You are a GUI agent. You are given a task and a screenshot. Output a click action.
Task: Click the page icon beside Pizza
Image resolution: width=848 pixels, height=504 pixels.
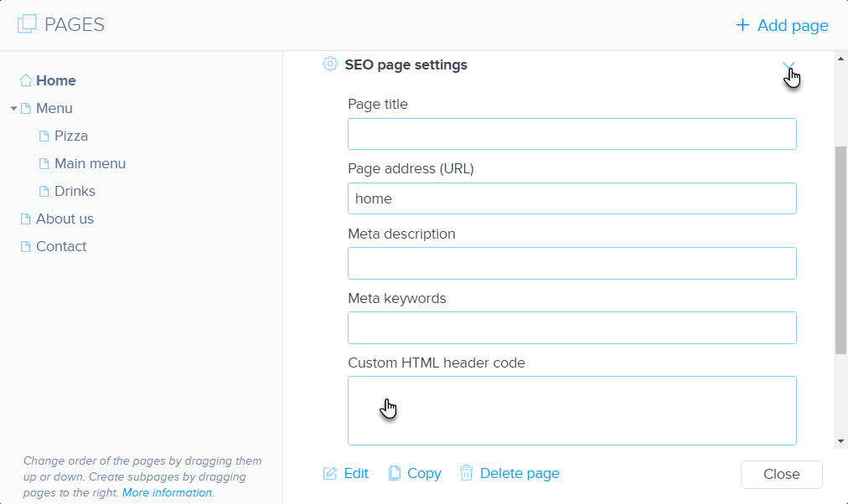pyautogui.click(x=44, y=136)
